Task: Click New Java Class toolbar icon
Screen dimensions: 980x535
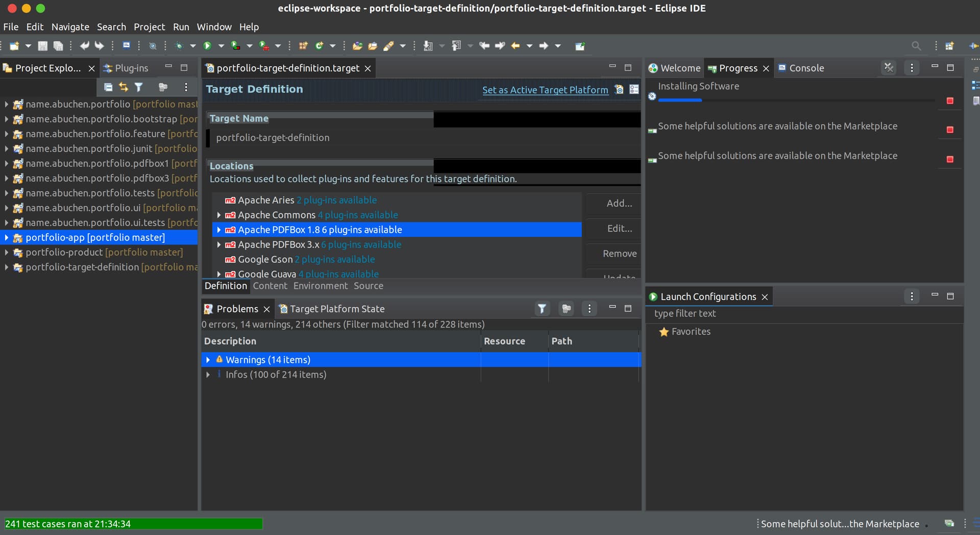Action: tap(319, 46)
